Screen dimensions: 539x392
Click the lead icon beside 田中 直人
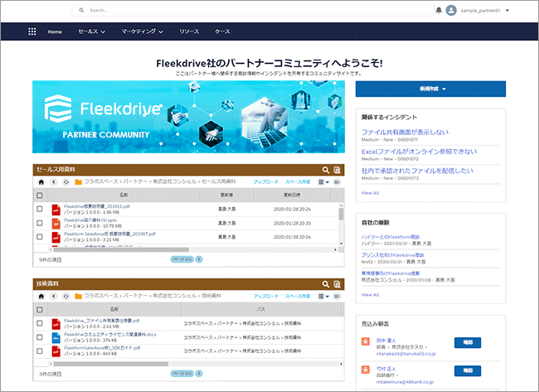click(366, 341)
